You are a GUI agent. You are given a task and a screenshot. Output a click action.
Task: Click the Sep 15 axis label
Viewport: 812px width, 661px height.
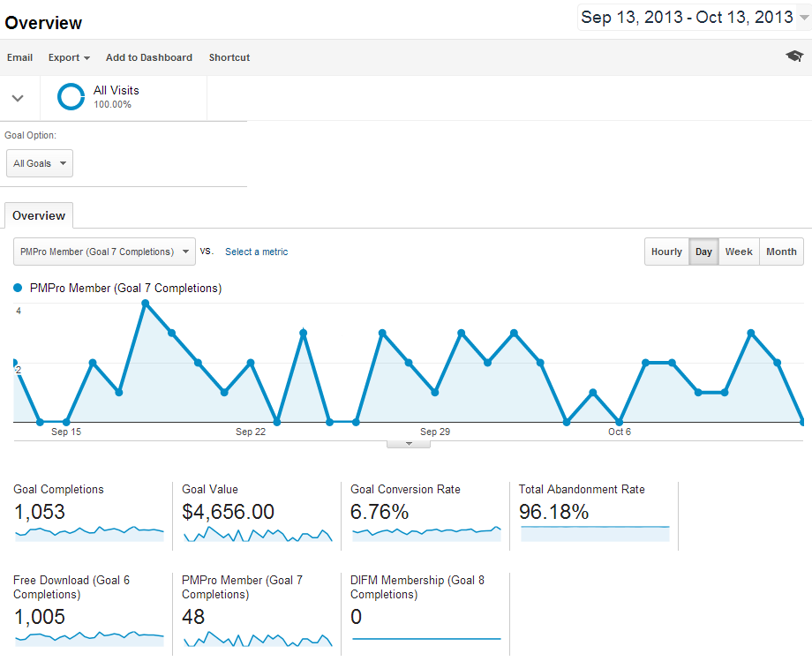[x=66, y=432]
